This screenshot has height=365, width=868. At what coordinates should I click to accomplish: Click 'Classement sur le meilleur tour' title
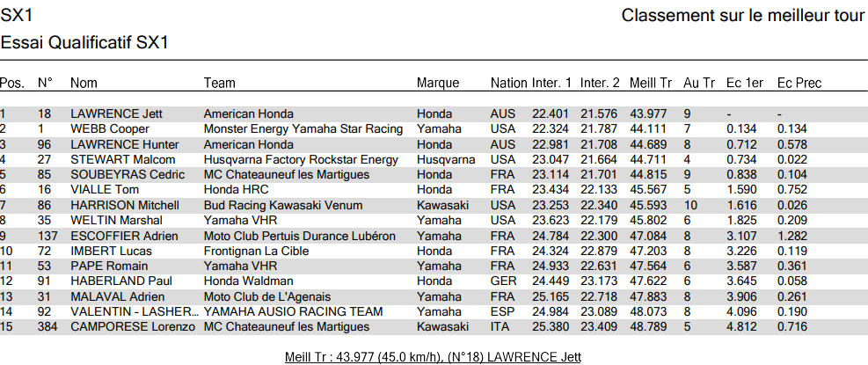coord(742,16)
